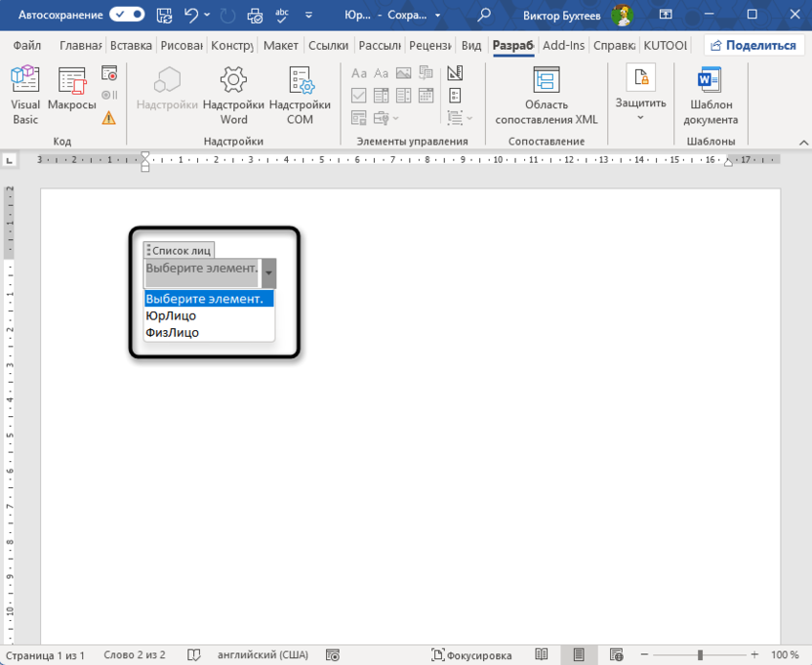
Task: Click the record macro warning icon
Action: coord(109,117)
